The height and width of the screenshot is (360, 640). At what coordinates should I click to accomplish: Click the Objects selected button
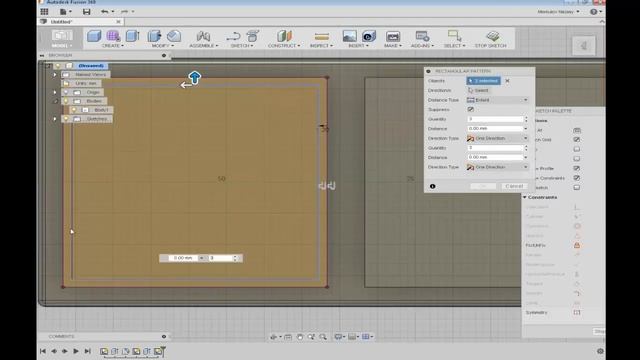coord(483,81)
